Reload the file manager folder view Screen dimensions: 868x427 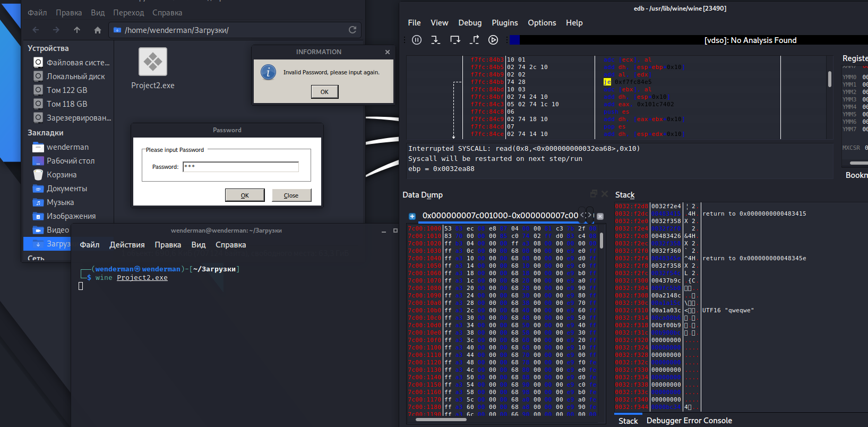[353, 30]
